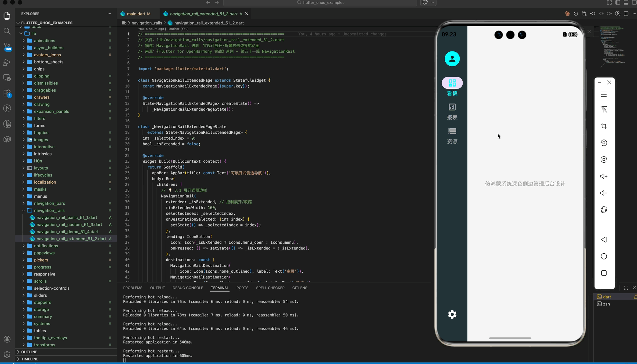637x364 pixels.
Task: Toggle the panel maximize size button
Action: coord(626,288)
